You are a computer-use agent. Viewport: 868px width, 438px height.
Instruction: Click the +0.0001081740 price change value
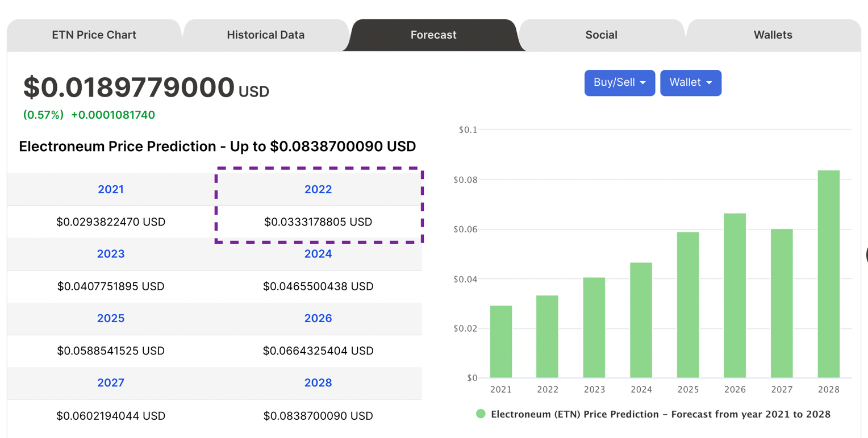click(113, 115)
